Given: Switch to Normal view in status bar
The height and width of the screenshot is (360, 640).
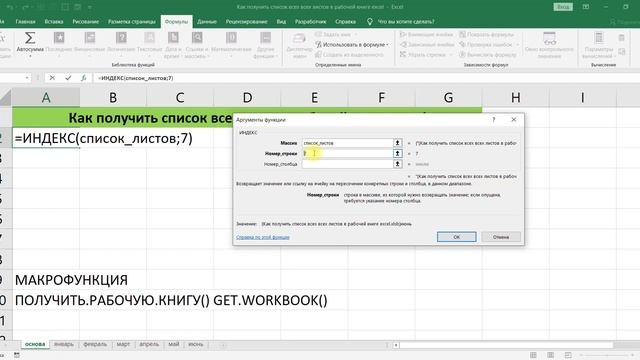Looking at the screenshot, I should click(x=533, y=355).
